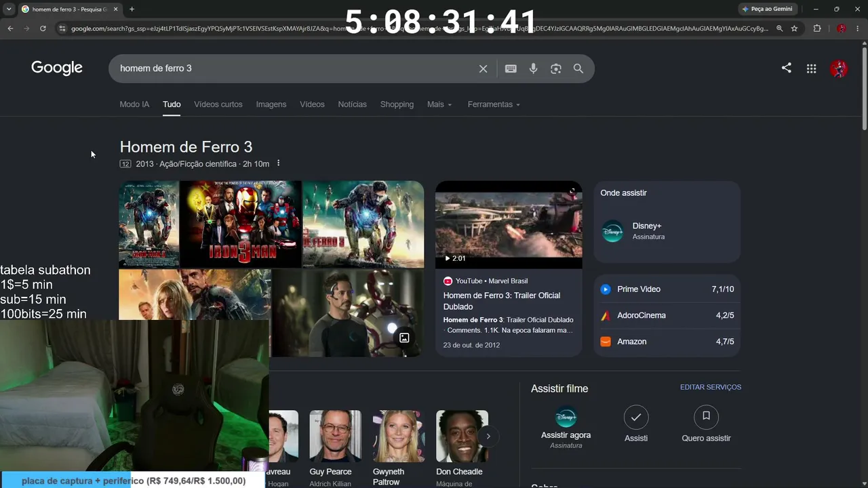Open the Chrome profile avatar in toolbar
Viewport: 868px width, 488px height.
(x=842, y=28)
